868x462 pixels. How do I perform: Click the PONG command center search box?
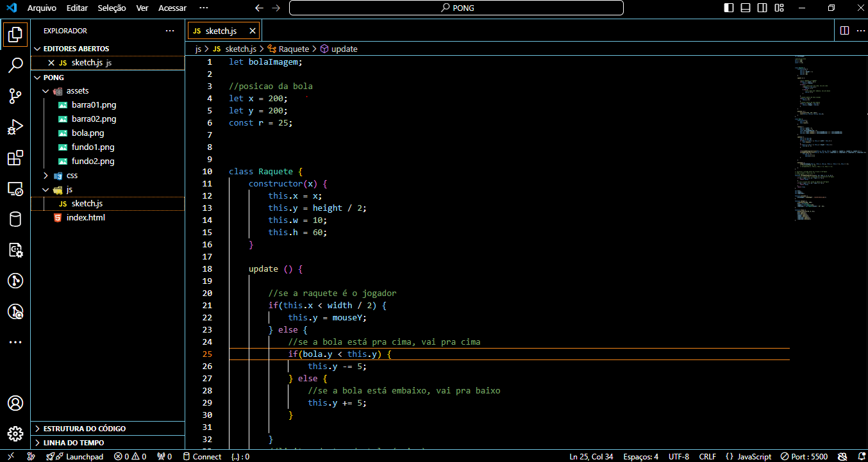click(x=456, y=8)
